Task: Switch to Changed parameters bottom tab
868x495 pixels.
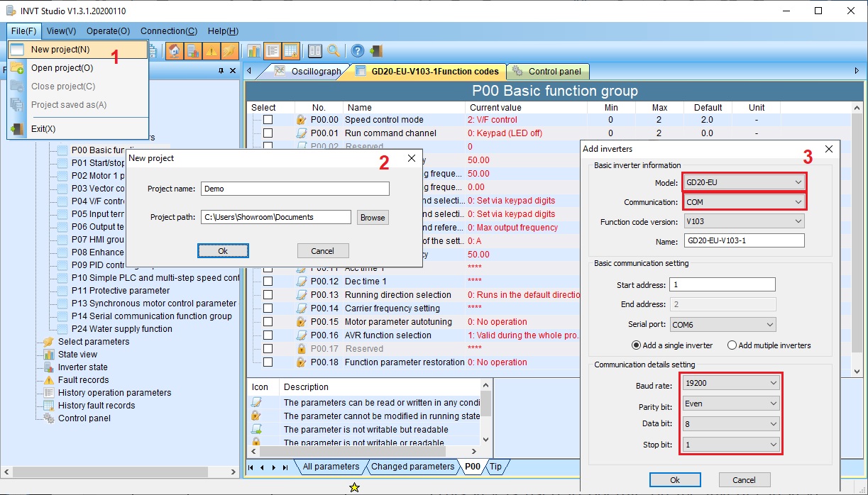Action: coord(412,467)
